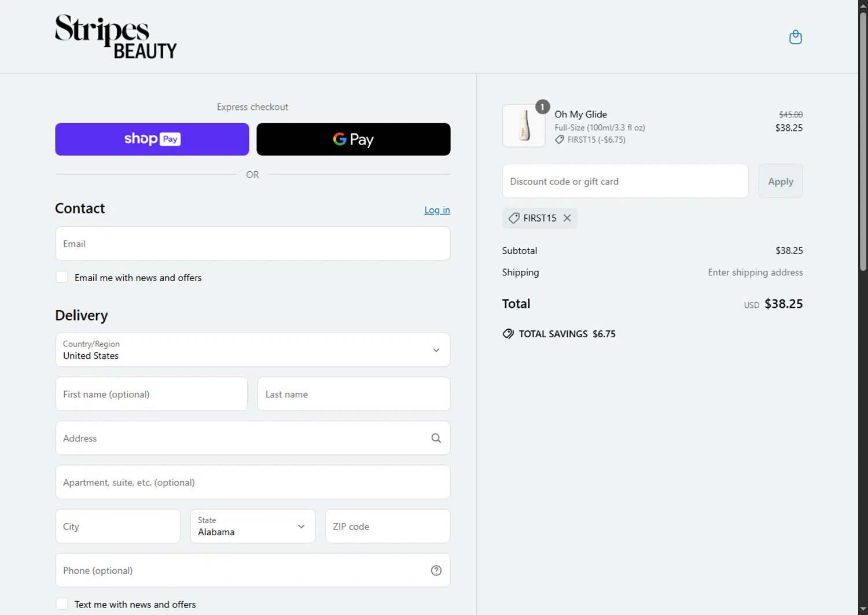Open the Oh My Glide product thumbnail

pyautogui.click(x=524, y=126)
